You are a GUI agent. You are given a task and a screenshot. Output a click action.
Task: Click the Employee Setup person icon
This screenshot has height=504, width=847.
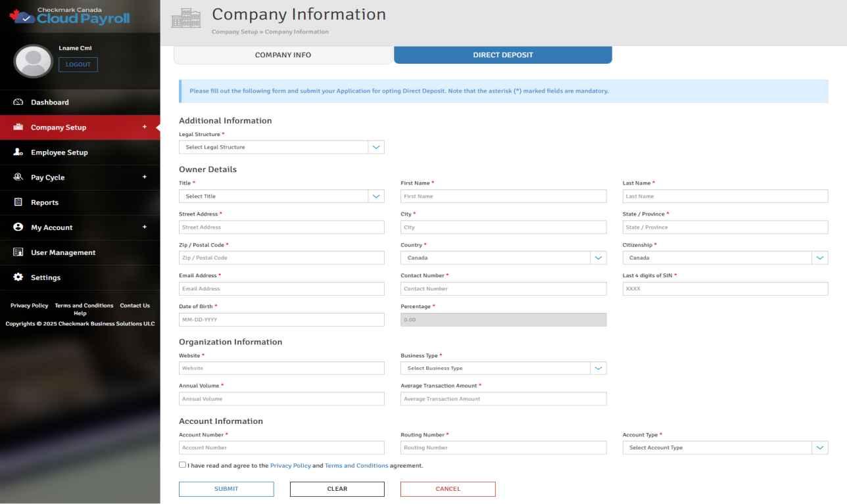coord(18,152)
